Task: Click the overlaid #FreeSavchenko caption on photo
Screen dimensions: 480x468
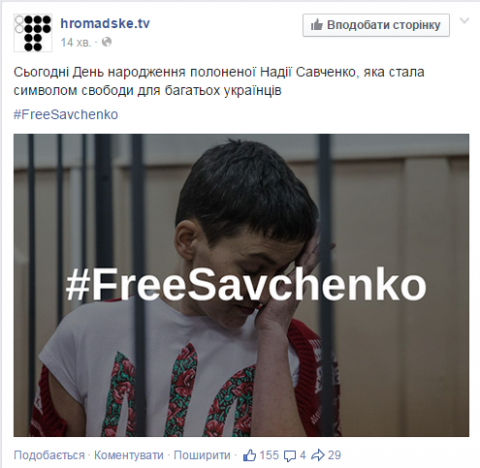Action: pos(246,287)
